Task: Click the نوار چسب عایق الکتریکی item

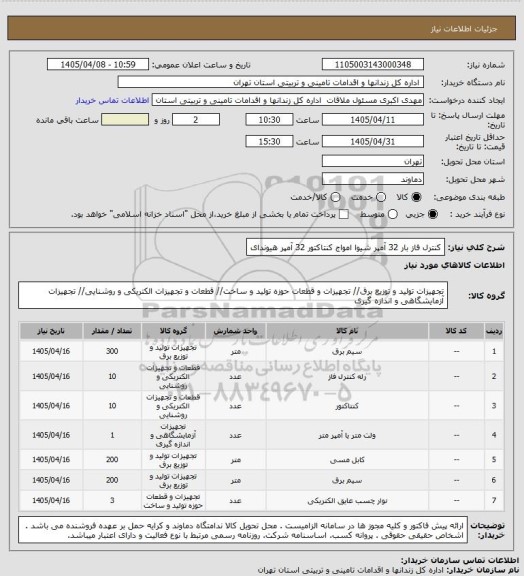Action: tap(347, 501)
